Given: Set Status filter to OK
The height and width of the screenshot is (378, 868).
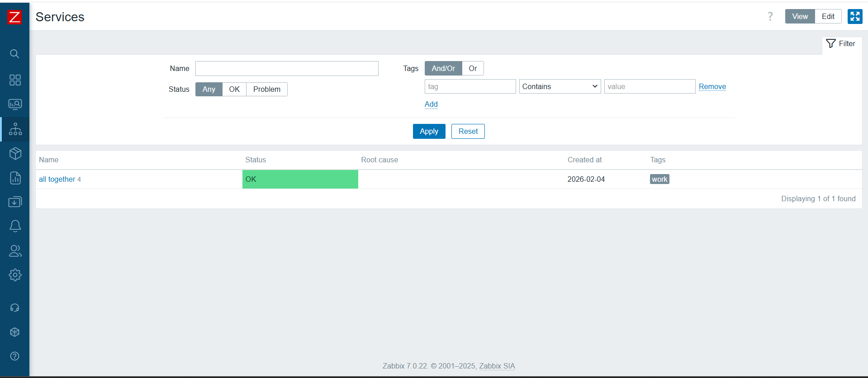Looking at the screenshot, I should point(234,90).
